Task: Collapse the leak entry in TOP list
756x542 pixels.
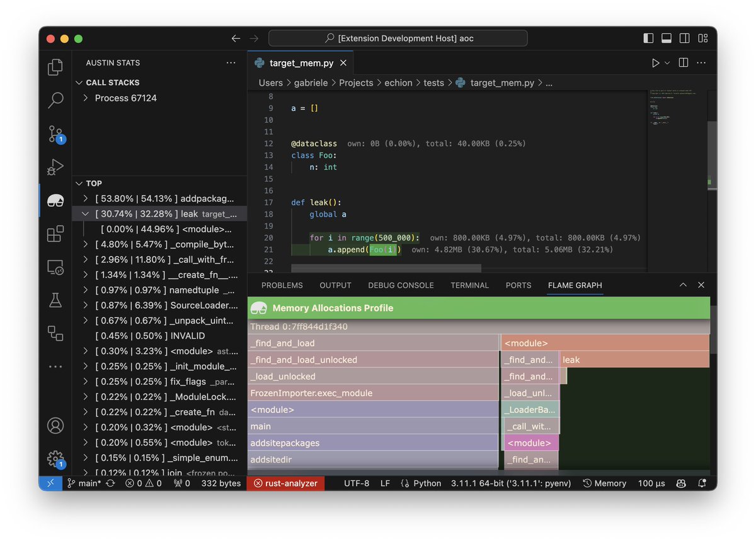Action: (84, 213)
